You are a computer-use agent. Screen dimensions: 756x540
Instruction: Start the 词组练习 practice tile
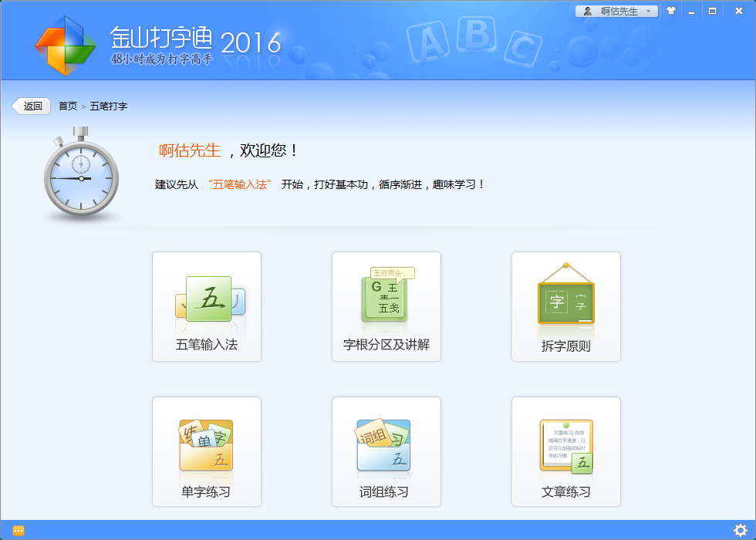386,451
